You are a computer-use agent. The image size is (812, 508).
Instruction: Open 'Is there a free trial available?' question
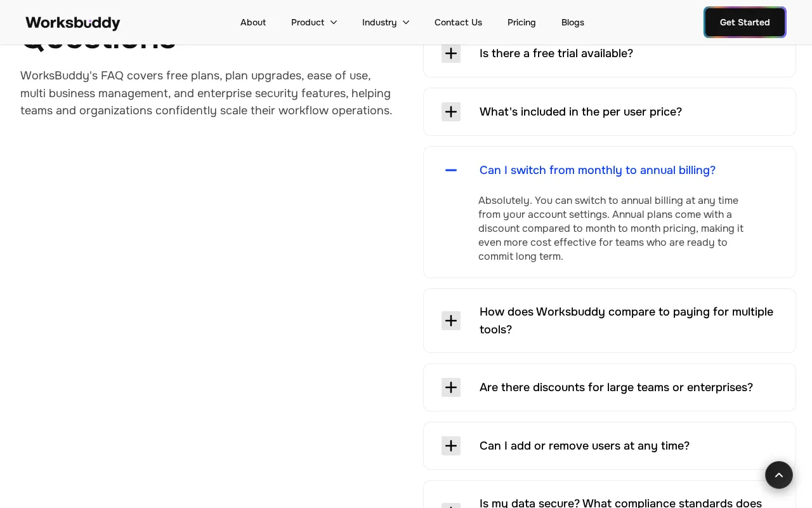(x=556, y=53)
